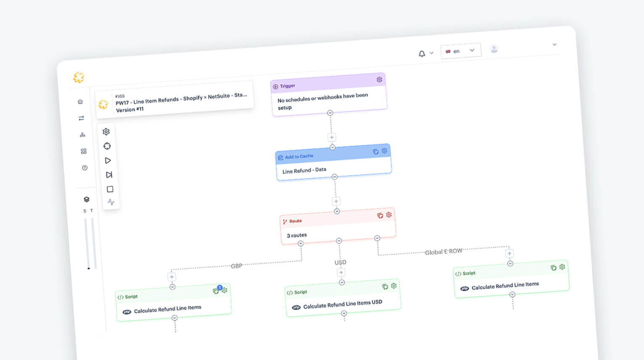The height and width of the screenshot is (360, 644).
Task: Open the home icon in left sidebar
Action: pyautogui.click(x=80, y=102)
